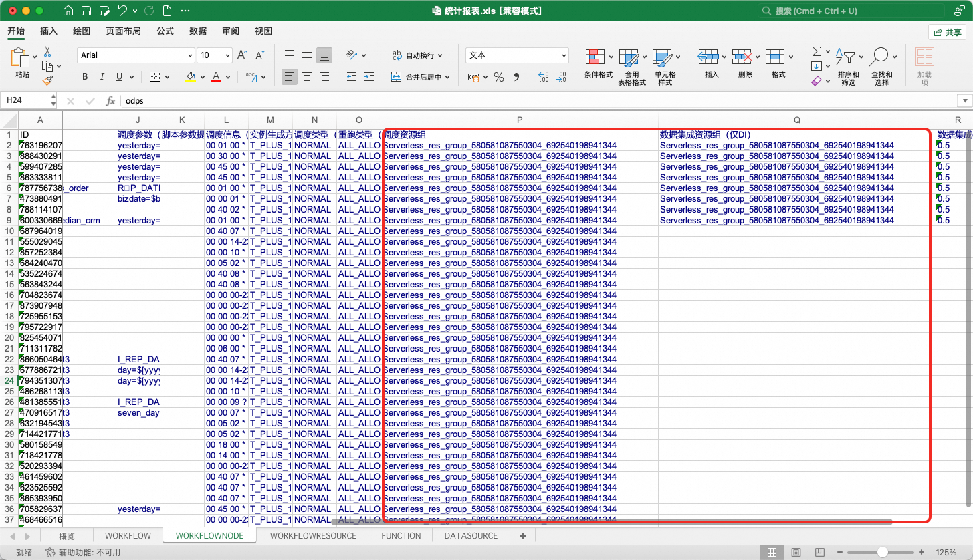This screenshot has width=973, height=560.
Task: Click the Comma style icon
Action: [516, 77]
